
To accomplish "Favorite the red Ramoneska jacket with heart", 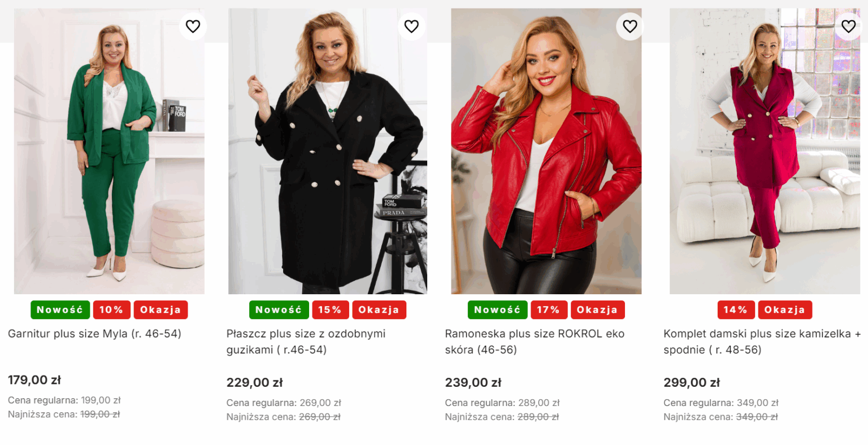I will 630,26.
